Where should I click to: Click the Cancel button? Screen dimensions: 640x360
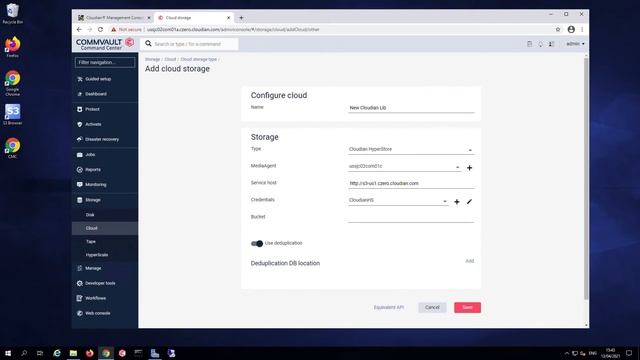pyautogui.click(x=432, y=307)
